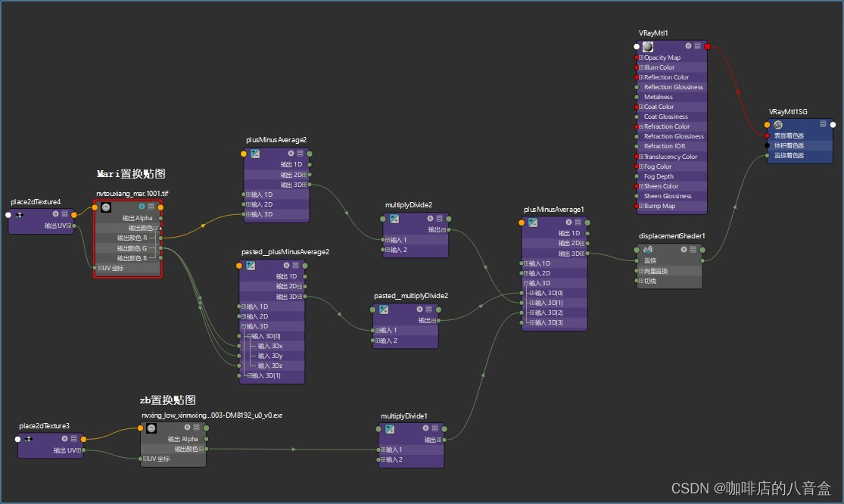Open the display mode menu on VRayMtl1SG
Viewport: 844px width, 504px height.
coord(824,124)
